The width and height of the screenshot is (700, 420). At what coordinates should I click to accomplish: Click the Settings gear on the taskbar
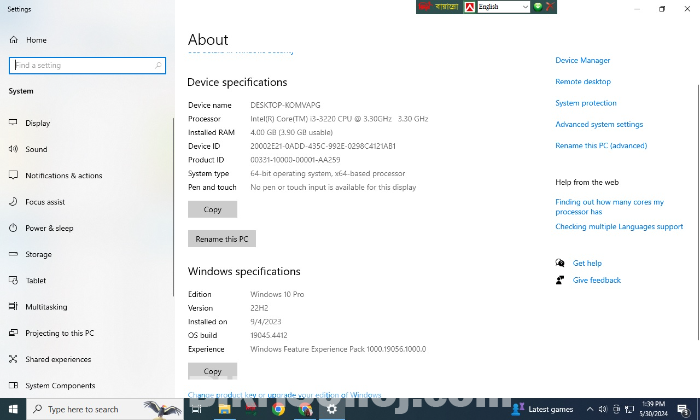(332, 409)
